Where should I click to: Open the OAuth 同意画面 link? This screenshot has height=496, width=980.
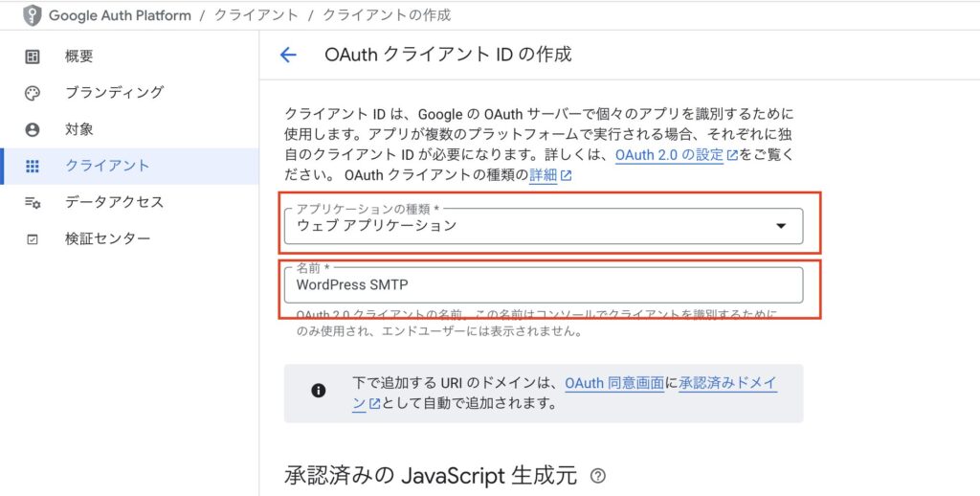pyautogui.click(x=613, y=383)
